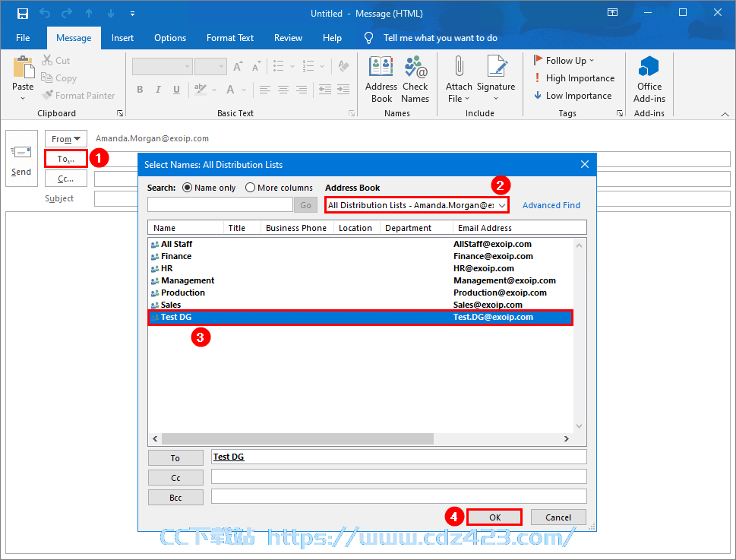Click the dialog search text field

tap(220, 204)
